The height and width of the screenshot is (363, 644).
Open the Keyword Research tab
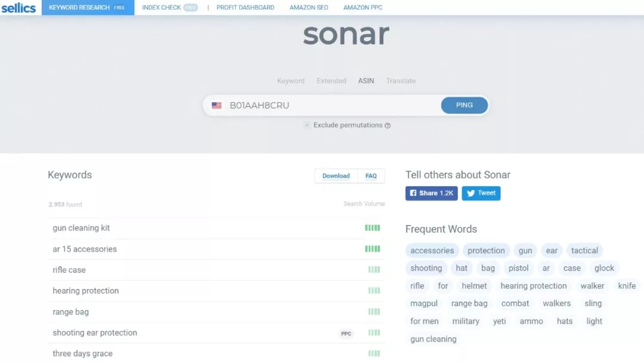tap(88, 7)
